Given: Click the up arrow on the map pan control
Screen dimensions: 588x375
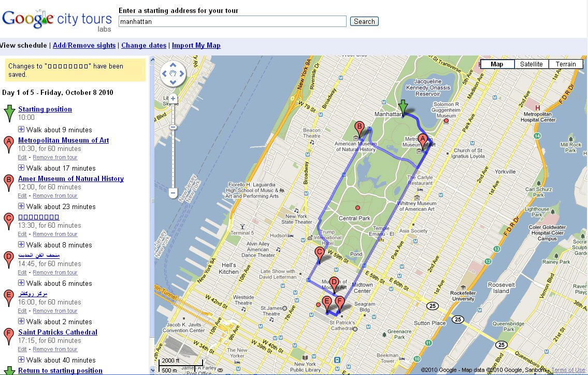Looking at the screenshot, I should pos(172,64).
